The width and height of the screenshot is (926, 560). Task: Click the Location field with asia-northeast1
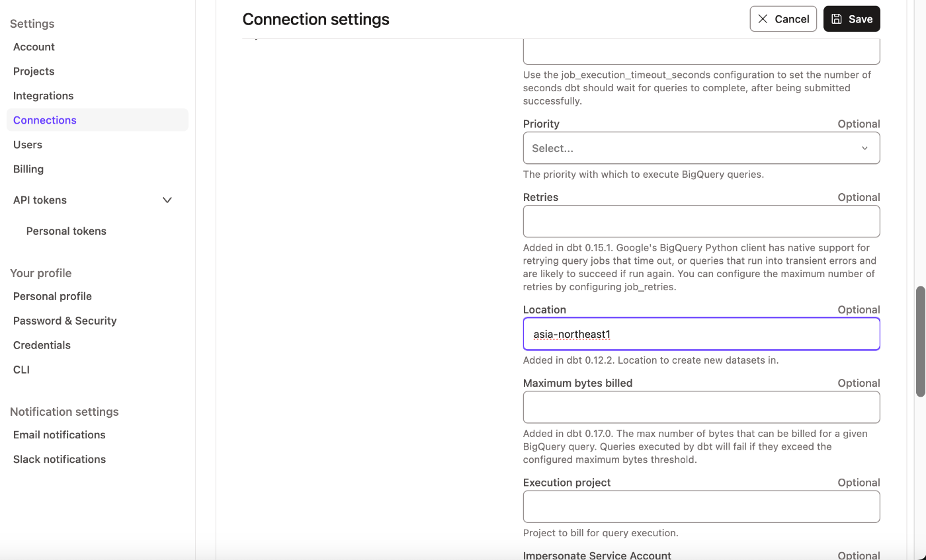(x=701, y=334)
